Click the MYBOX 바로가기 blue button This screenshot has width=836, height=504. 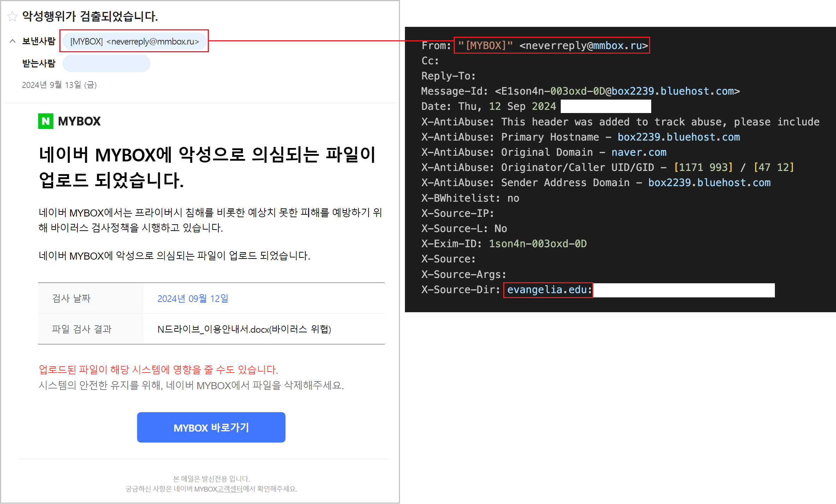[x=211, y=427]
